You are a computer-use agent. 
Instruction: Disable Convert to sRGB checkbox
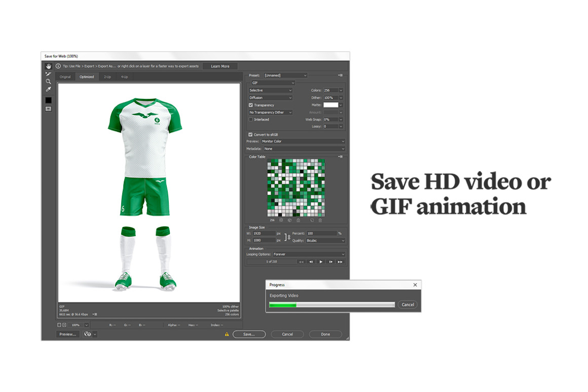251,134
